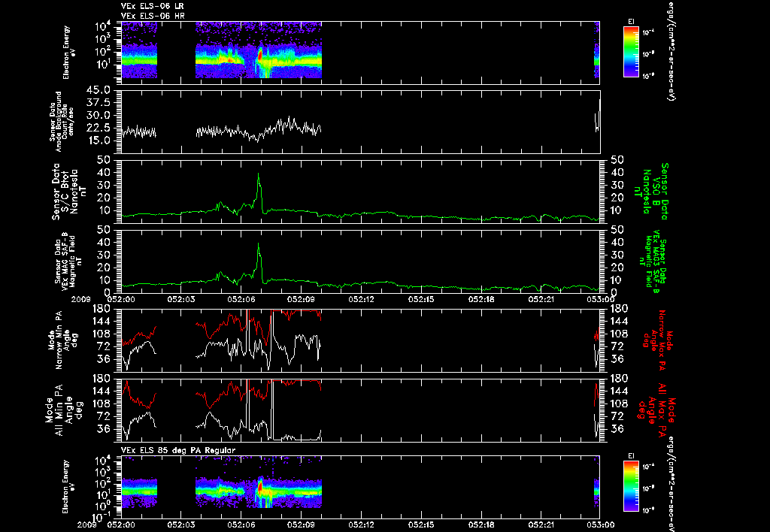Click 052:09 on the time axis under the MAG SAF-B panel

(x=301, y=298)
